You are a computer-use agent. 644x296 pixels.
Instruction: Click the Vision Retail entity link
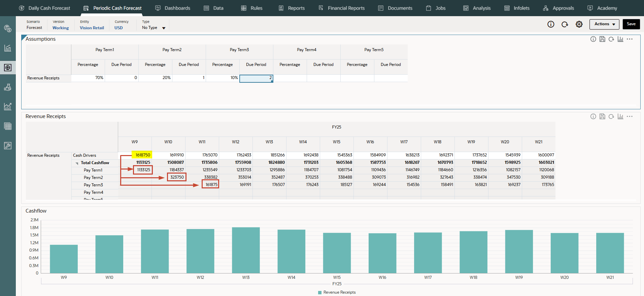point(92,28)
